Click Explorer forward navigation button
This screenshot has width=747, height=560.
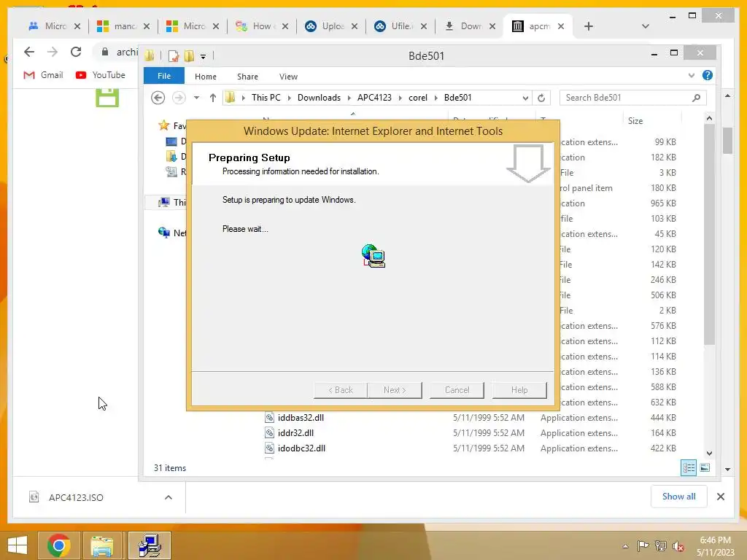coord(179,98)
